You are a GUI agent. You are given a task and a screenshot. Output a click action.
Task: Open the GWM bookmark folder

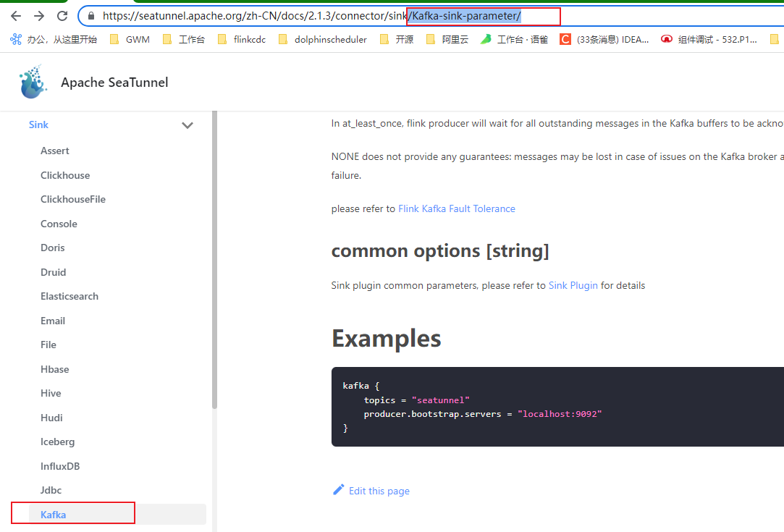pos(130,40)
